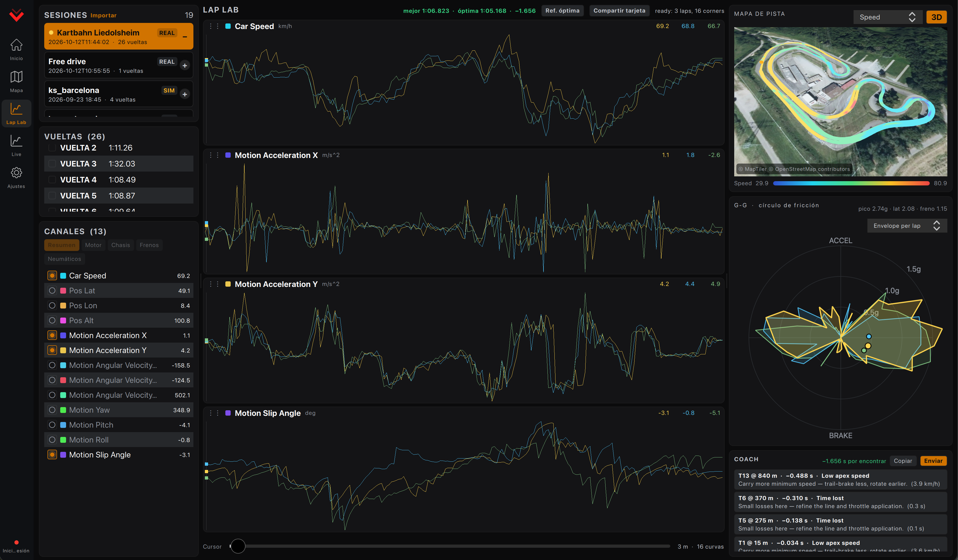Toggle the 3D track map button

coord(936,17)
